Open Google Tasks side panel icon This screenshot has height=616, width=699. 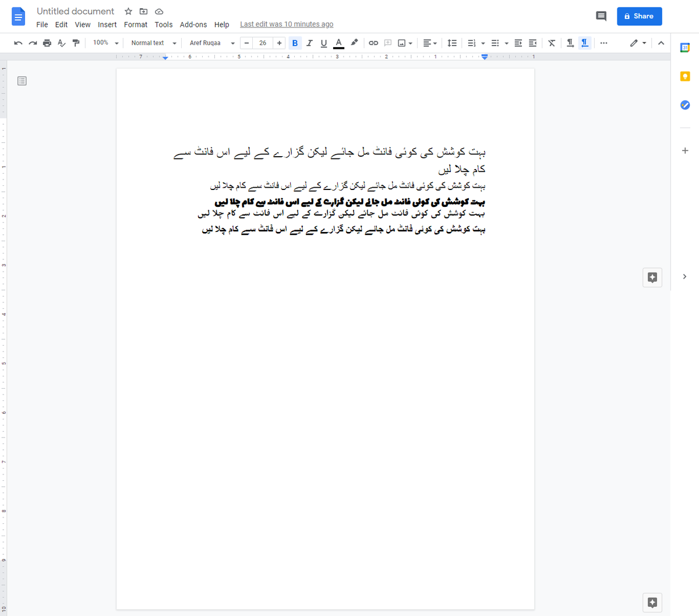click(685, 105)
